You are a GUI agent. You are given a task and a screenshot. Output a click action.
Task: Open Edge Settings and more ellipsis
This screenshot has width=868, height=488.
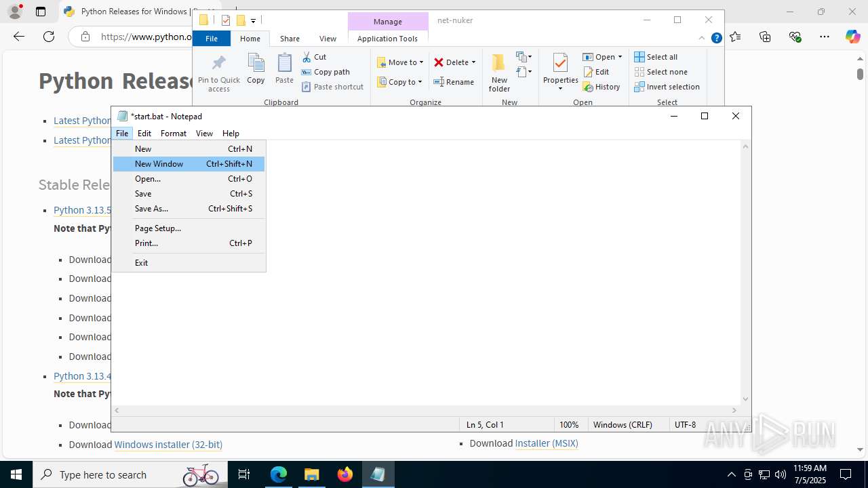tap(824, 37)
